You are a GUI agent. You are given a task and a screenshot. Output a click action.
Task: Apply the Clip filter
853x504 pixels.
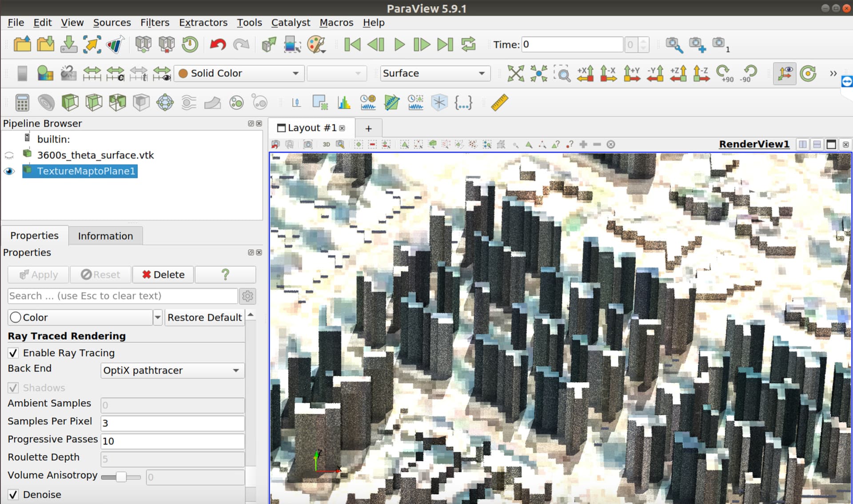pos(70,102)
